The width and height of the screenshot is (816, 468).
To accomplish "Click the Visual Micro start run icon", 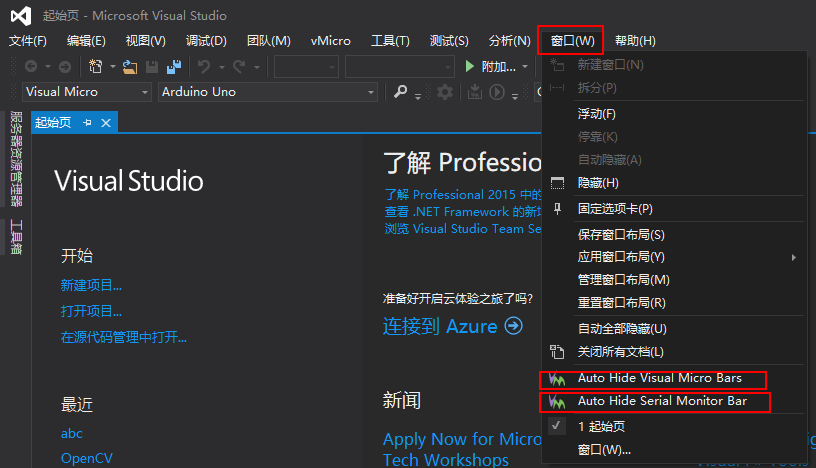I will [497, 93].
